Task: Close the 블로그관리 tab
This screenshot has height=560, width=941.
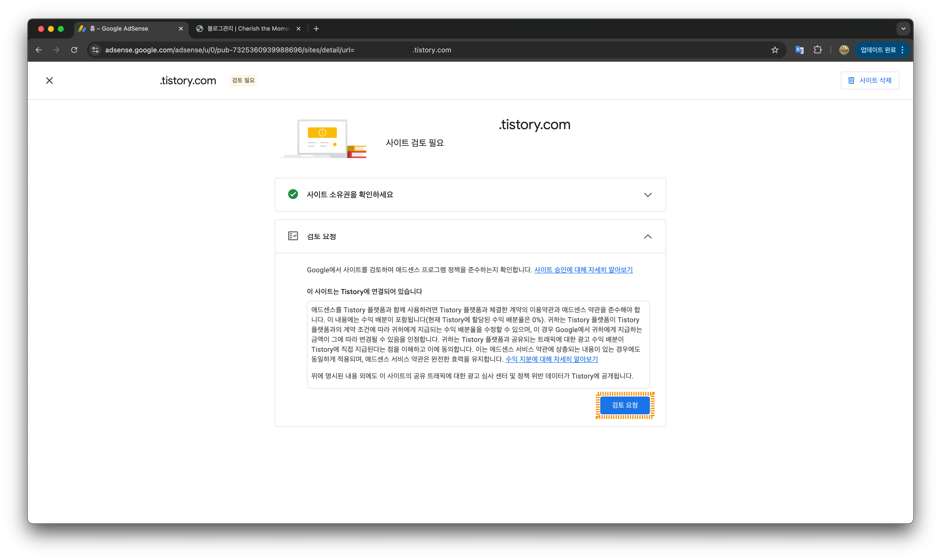Action: [298, 29]
